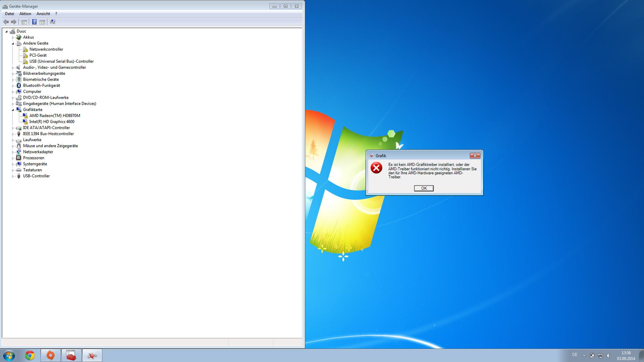Show hidden tray icons arrow
This screenshot has height=362, width=644.
pos(584,355)
